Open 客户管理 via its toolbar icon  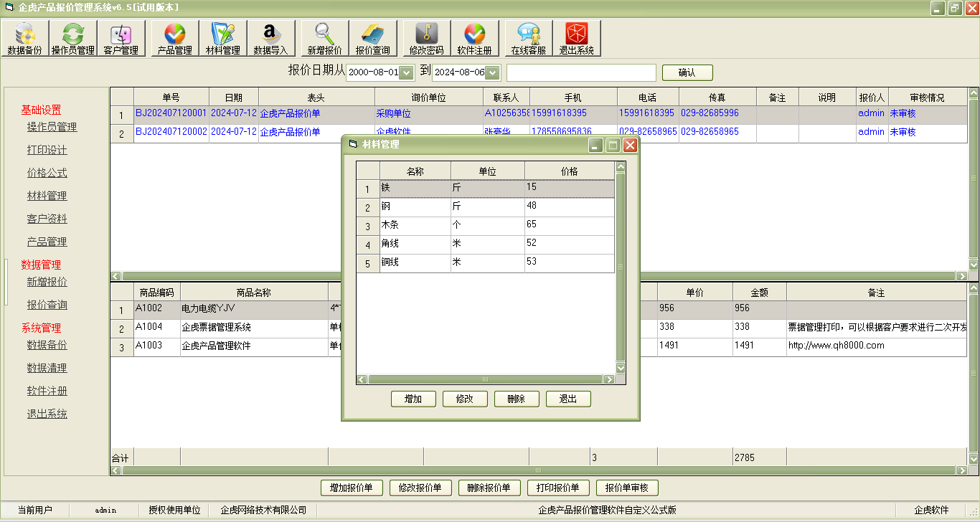tap(121, 37)
